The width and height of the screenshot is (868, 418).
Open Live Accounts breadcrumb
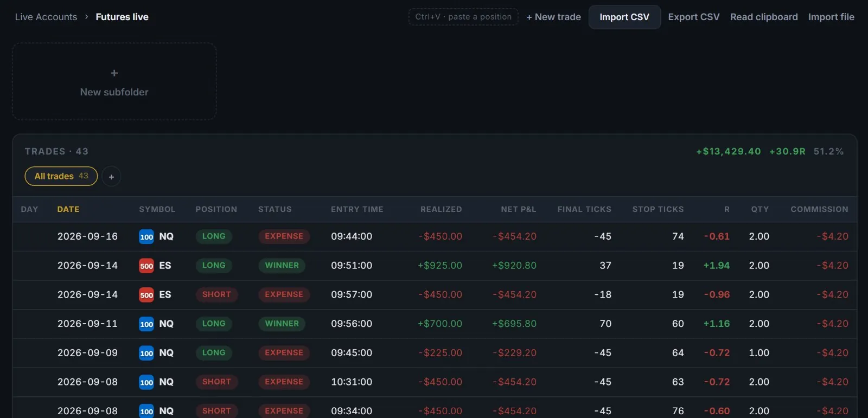pos(46,17)
